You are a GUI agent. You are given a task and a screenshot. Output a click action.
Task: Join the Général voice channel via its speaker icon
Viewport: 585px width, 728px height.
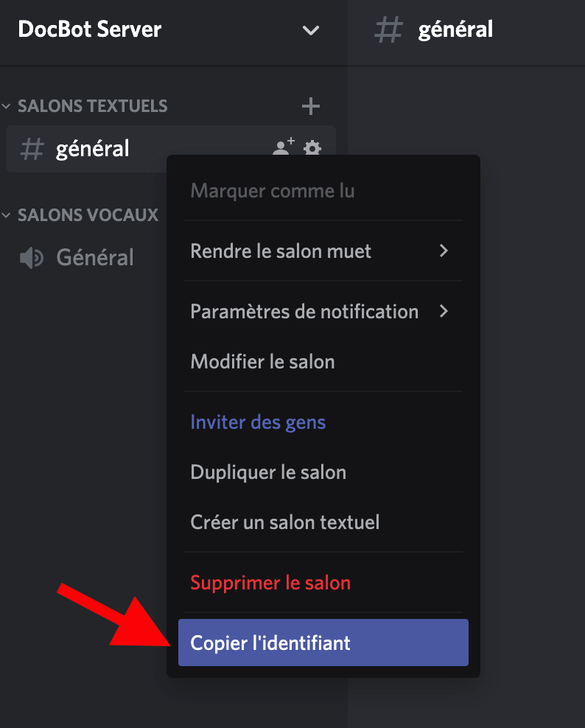(x=32, y=258)
